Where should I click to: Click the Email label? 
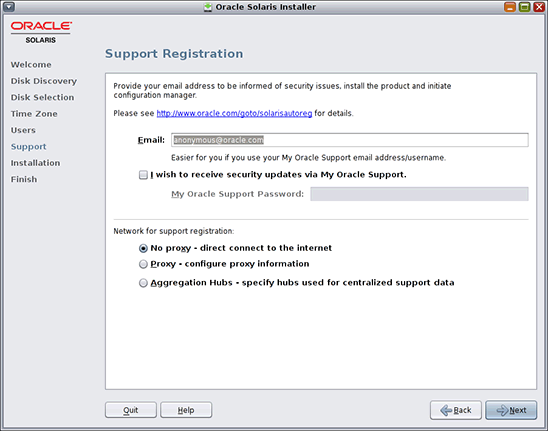[151, 140]
